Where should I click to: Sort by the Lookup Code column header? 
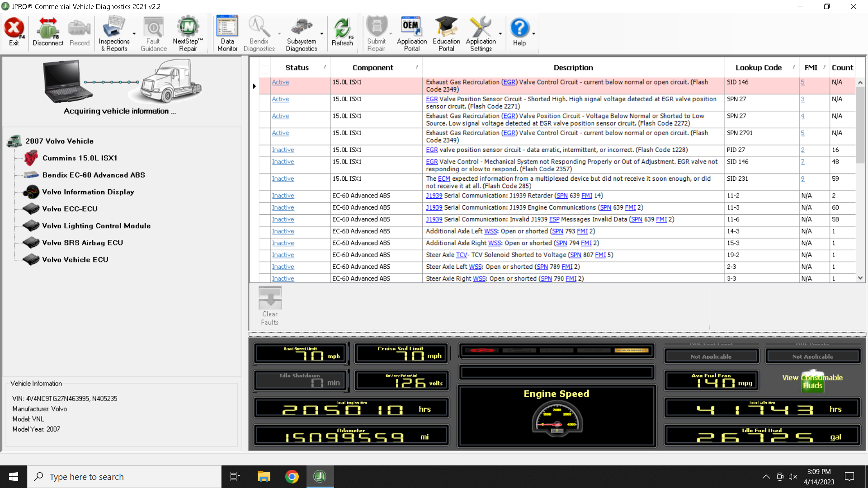(x=759, y=67)
